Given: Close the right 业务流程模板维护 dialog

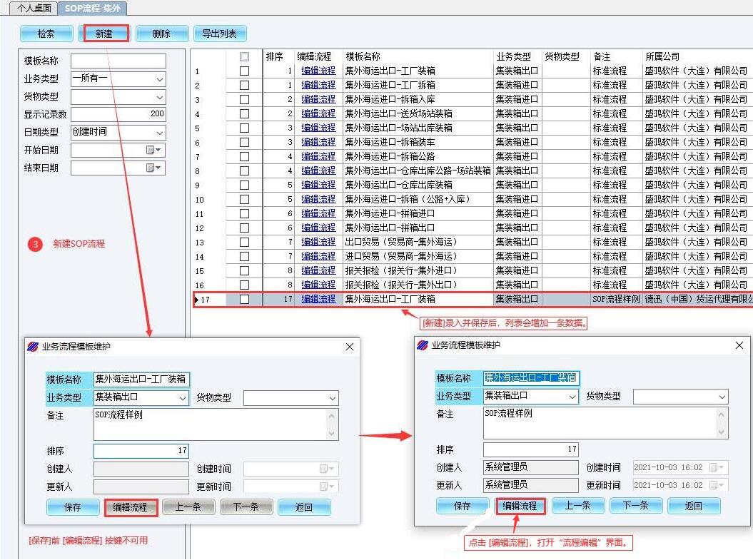Looking at the screenshot, I should 739,345.
